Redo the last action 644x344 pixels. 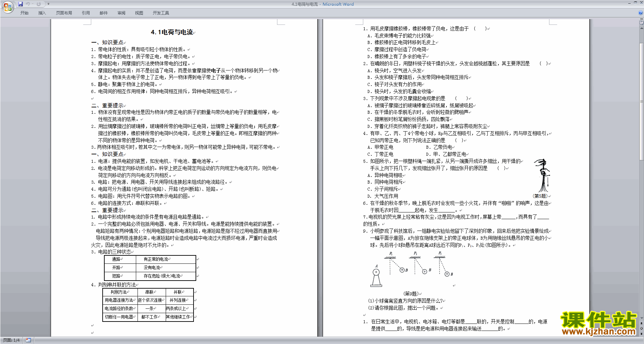click(x=39, y=4)
